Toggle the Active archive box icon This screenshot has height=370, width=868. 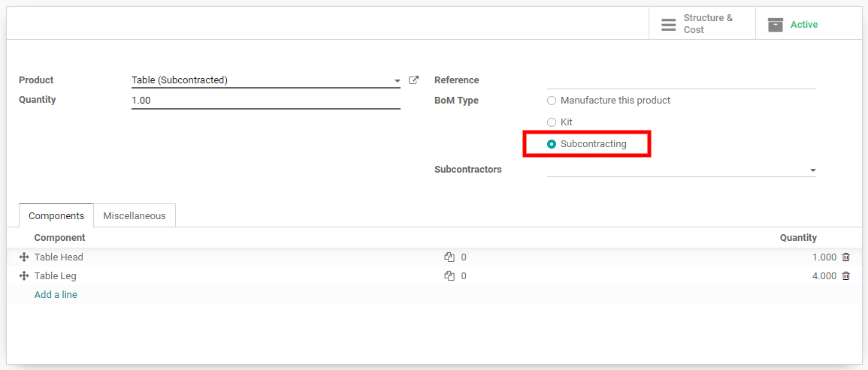pyautogui.click(x=776, y=24)
